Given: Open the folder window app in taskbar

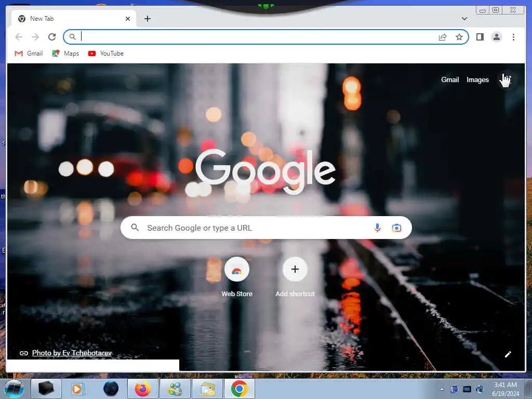Looking at the screenshot, I should pos(207,389).
